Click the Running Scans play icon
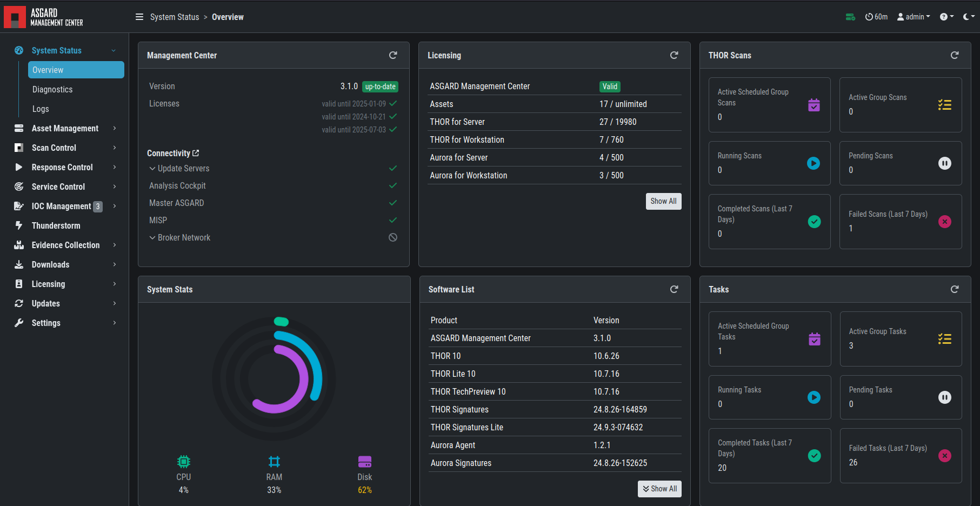980x506 pixels. click(814, 163)
